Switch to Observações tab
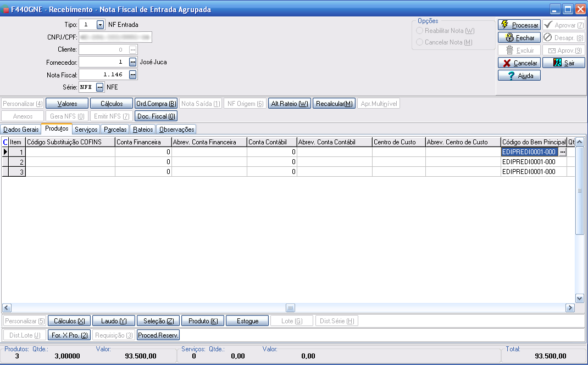Viewport: 588px width, 365px height. point(176,130)
